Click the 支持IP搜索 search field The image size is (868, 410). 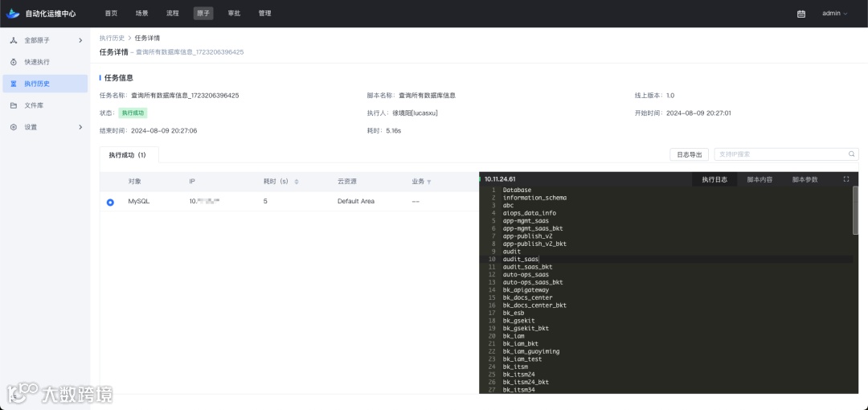click(786, 154)
